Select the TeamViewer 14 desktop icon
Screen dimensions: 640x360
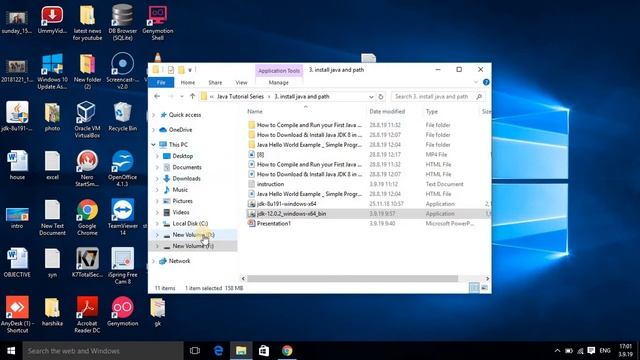[122, 218]
